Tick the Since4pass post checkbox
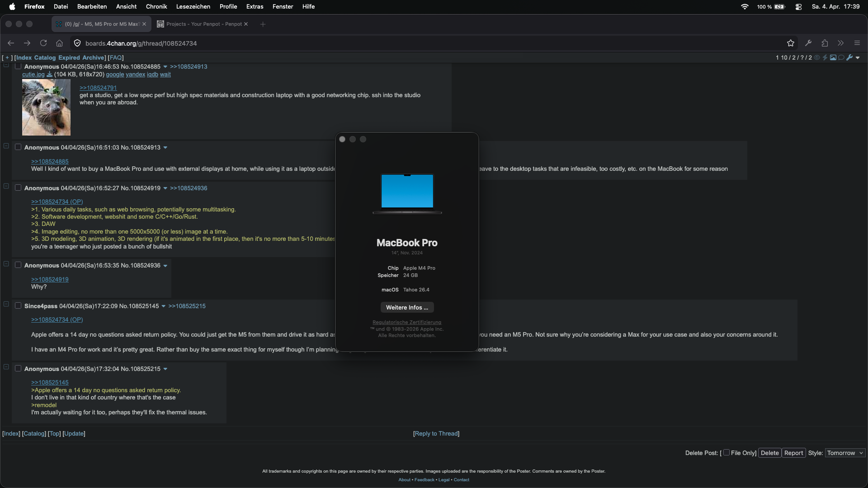This screenshot has height=488, width=868. click(18, 306)
